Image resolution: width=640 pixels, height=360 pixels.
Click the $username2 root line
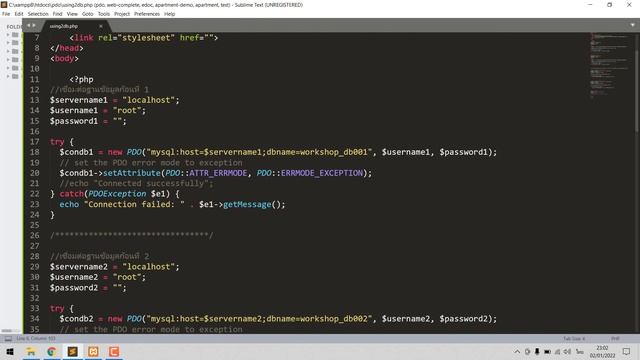(x=98, y=277)
